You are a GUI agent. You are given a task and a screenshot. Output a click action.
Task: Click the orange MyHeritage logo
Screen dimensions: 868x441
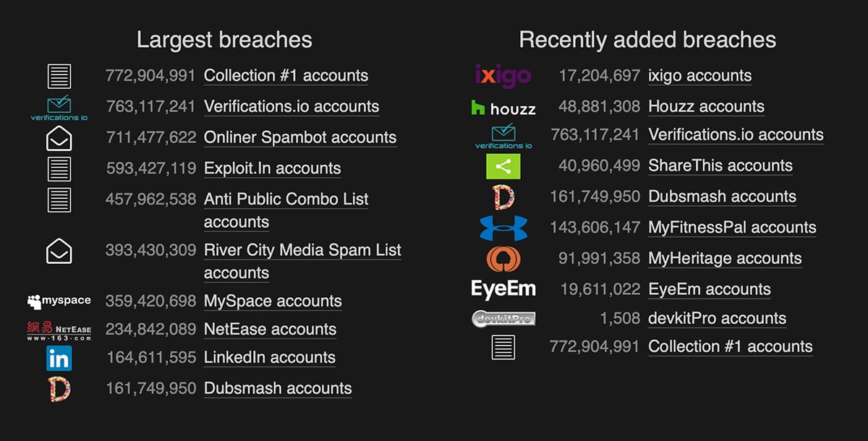coord(503,259)
